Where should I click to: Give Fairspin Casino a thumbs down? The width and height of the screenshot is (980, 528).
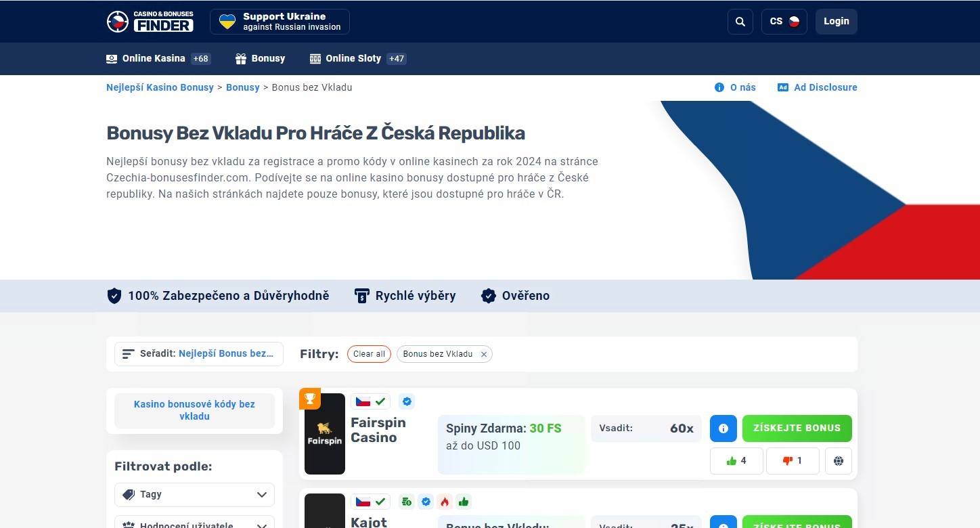click(793, 461)
